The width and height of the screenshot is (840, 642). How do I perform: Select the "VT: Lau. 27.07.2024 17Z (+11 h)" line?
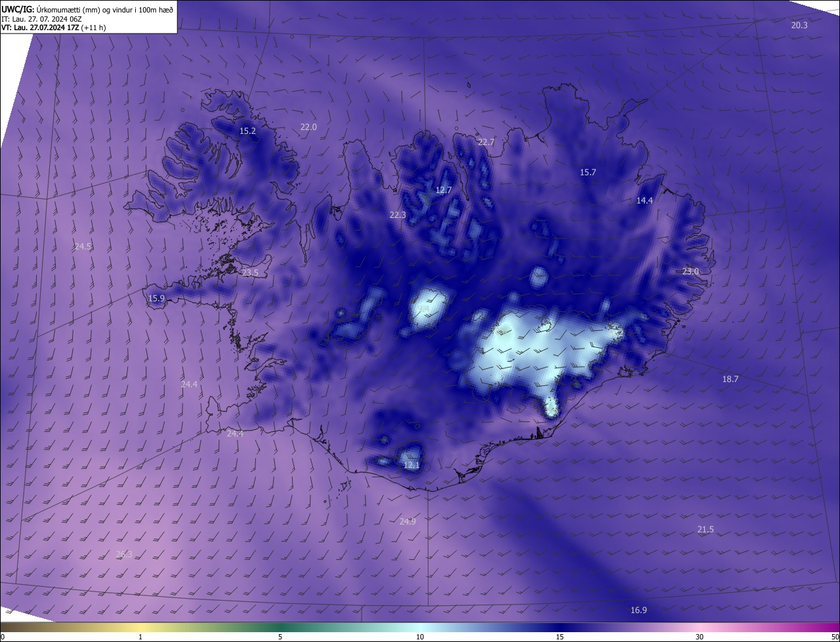click(54, 28)
